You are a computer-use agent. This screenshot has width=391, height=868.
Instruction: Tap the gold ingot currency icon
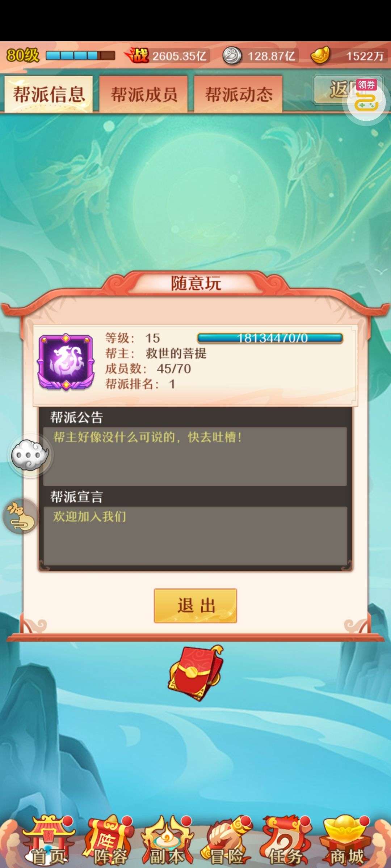[x=320, y=55]
